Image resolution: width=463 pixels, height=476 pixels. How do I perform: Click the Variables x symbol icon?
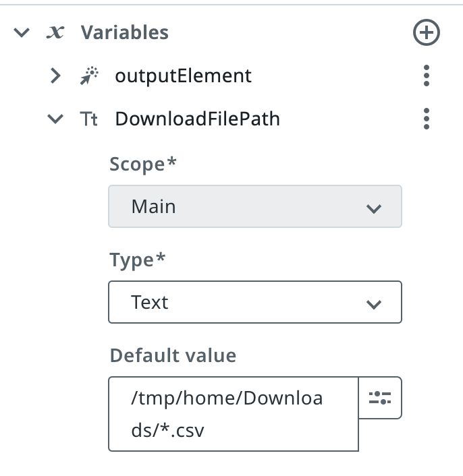point(55,32)
